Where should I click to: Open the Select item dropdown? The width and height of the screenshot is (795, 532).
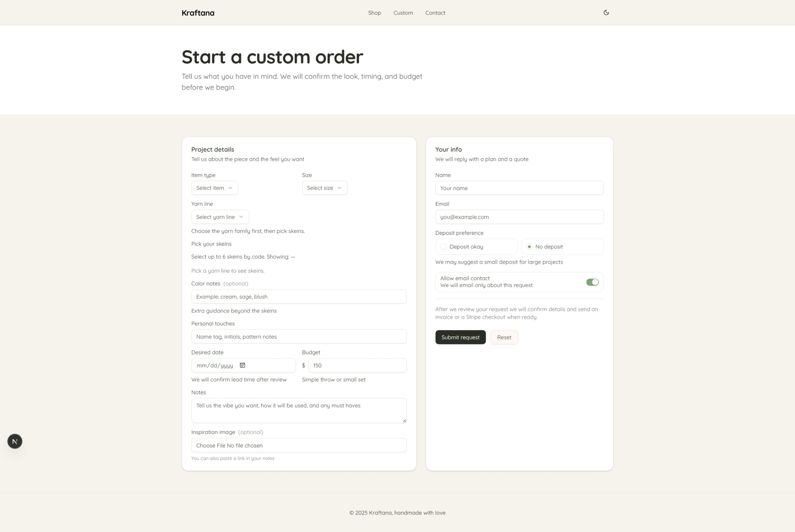coord(215,188)
